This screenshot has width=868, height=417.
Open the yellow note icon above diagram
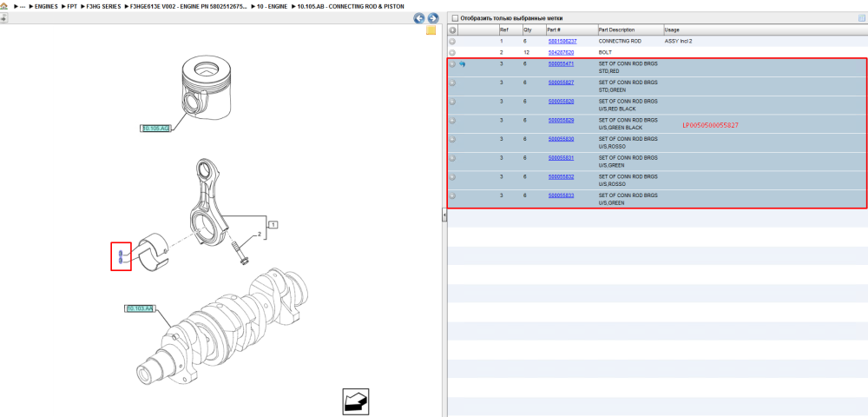(431, 30)
